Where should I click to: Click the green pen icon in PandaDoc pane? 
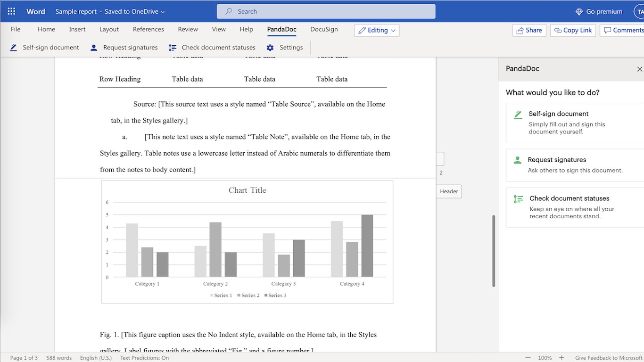point(518,115)
